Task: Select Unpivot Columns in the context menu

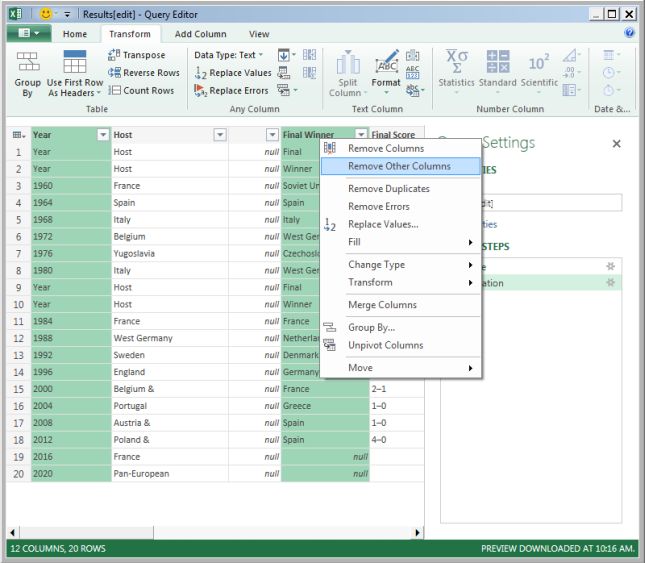Action: [x=385, y=345]
